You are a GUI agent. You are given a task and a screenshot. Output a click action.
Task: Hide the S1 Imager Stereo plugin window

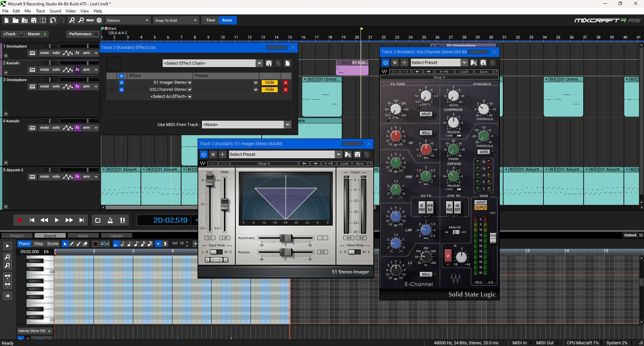coord(270,82)
